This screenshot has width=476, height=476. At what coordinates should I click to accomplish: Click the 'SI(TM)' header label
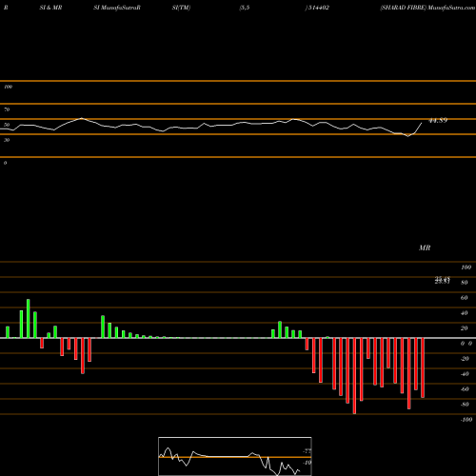(x=181, y=8)
